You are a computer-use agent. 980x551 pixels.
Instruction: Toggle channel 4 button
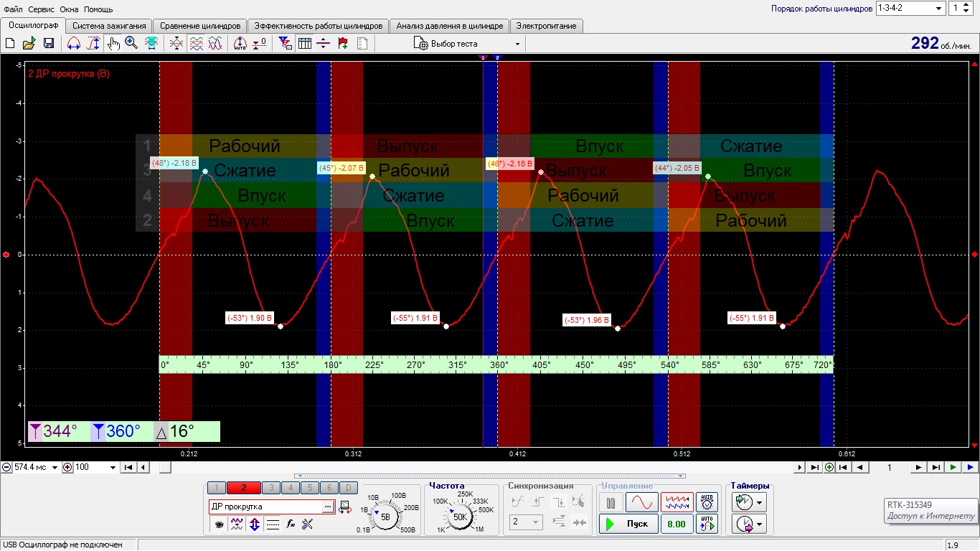tap(291, 488)
